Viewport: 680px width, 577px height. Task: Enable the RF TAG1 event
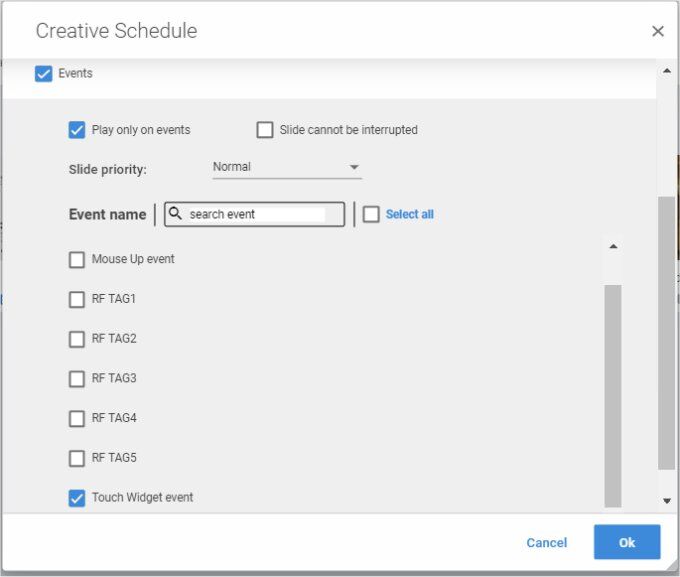(77, 299)
